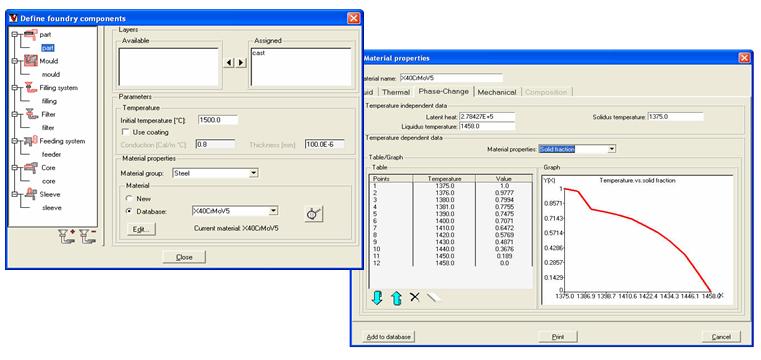The height and width of the screenshot is (360, 761).
Task: Click the Temperature column header
Action: pyautogui.click(x=444, y=179)
